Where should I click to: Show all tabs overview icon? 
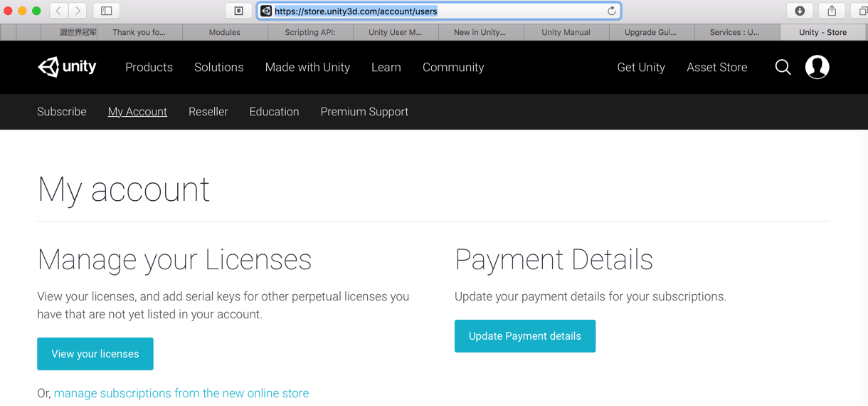click(x=861, y=11)
